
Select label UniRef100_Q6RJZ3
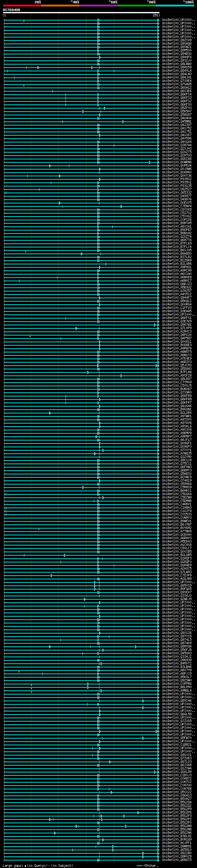pyautogui.click(x=177, y=284)
